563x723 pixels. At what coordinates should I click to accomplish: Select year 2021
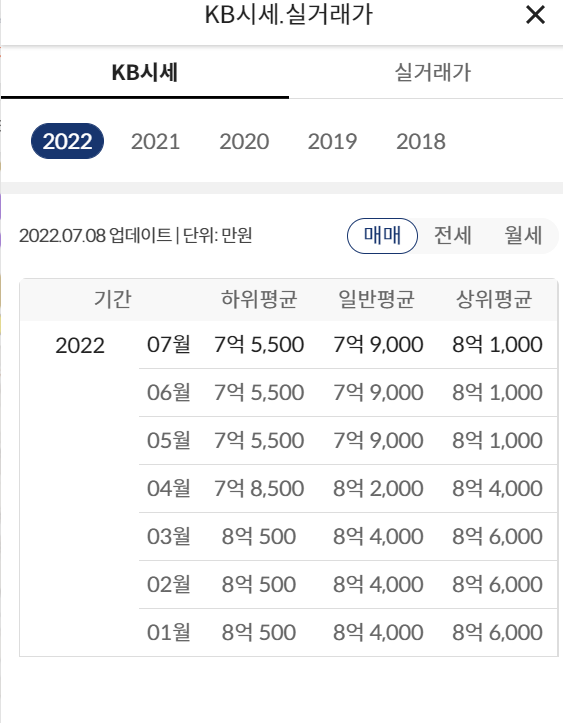tap(155, 141)
